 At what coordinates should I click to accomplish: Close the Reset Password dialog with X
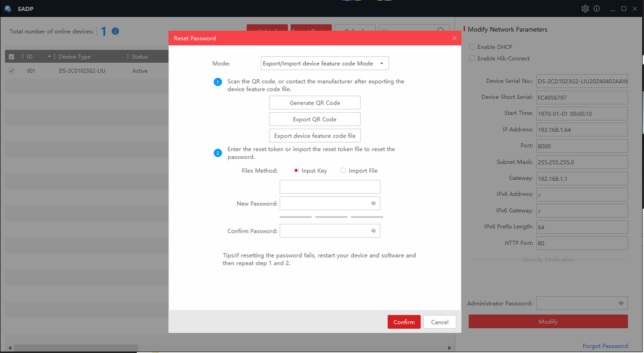coord(454,38)
